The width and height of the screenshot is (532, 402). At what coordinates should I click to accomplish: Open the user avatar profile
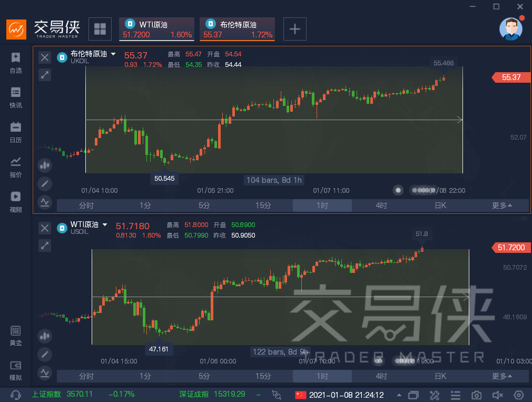[x=511, y=29]
